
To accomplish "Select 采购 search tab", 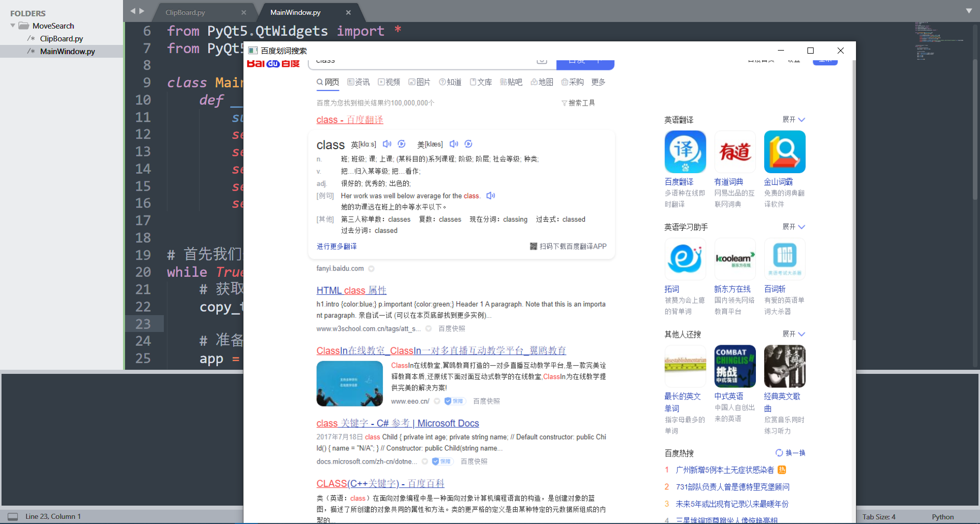I will (x=572, y=82).
